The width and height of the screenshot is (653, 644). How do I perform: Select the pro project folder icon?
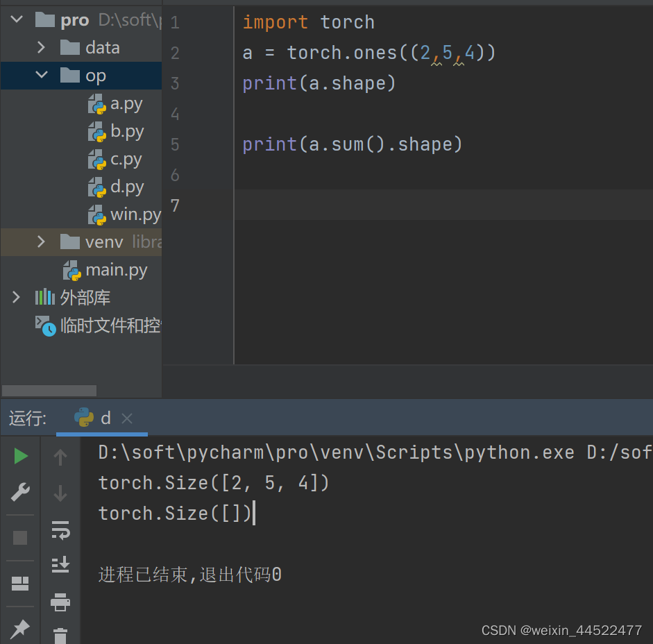tap(45, 19)
